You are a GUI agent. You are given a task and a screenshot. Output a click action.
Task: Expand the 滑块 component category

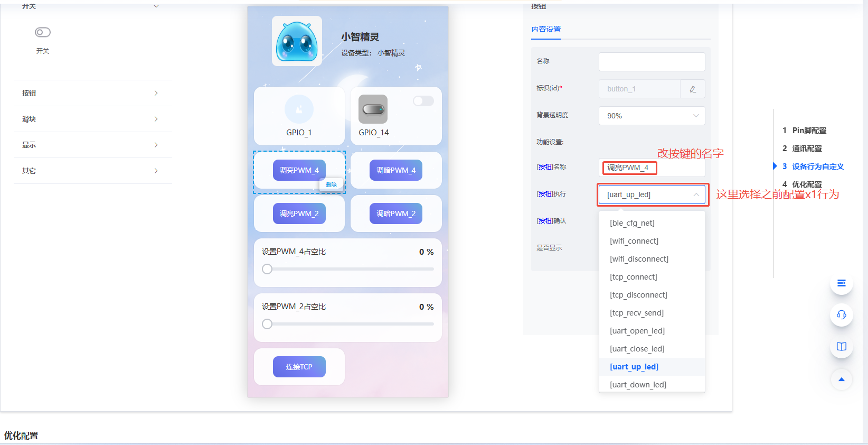pyautogui.click(x=93, y=119)
